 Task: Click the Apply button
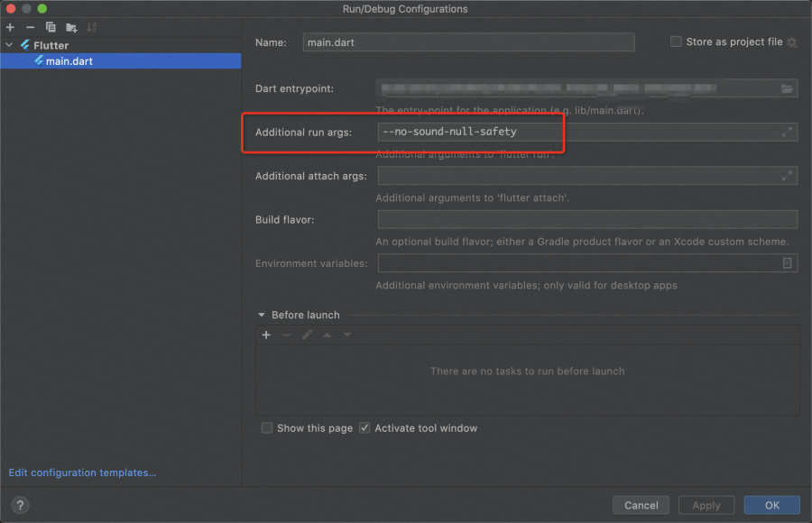[706, 505]
